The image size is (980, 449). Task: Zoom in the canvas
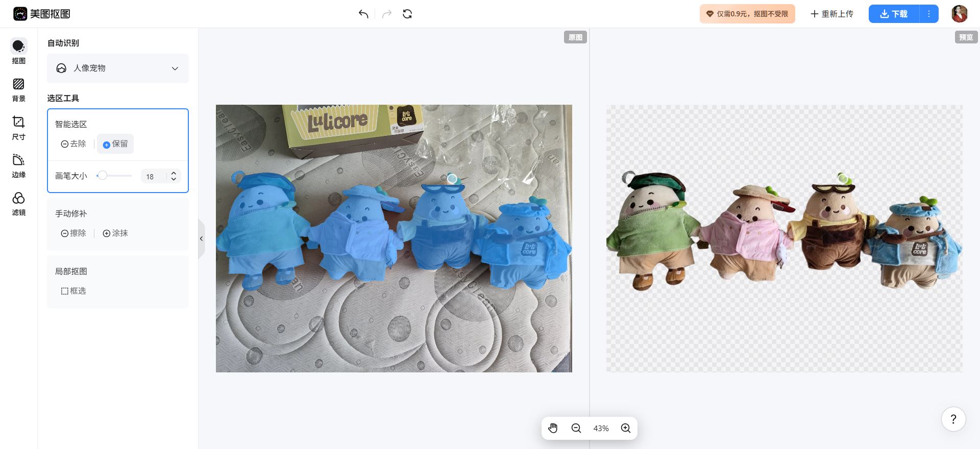click(x=626, y=428)
